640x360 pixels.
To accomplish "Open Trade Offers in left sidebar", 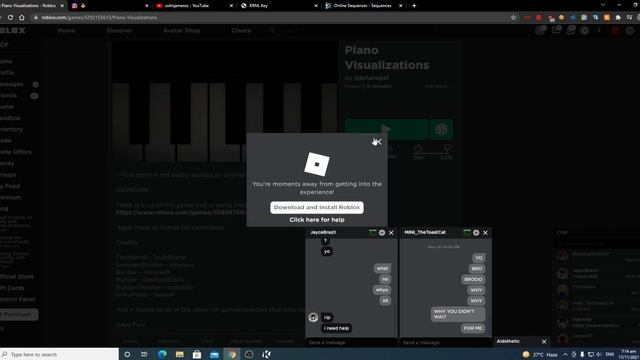I will tap(16, 152).
